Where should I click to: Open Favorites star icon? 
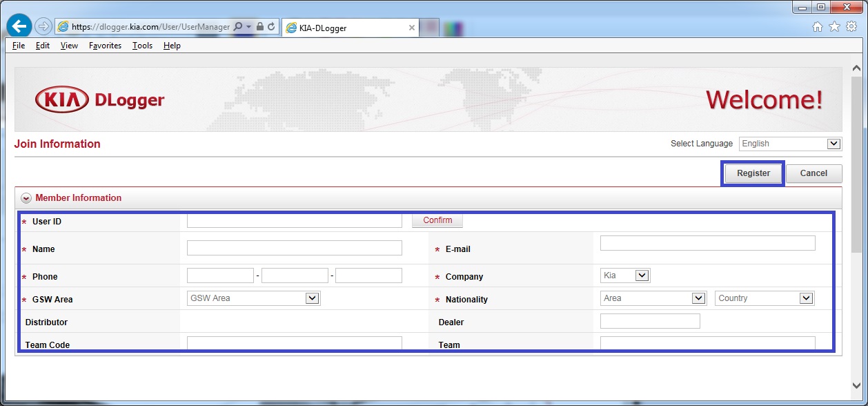(834, 27)
